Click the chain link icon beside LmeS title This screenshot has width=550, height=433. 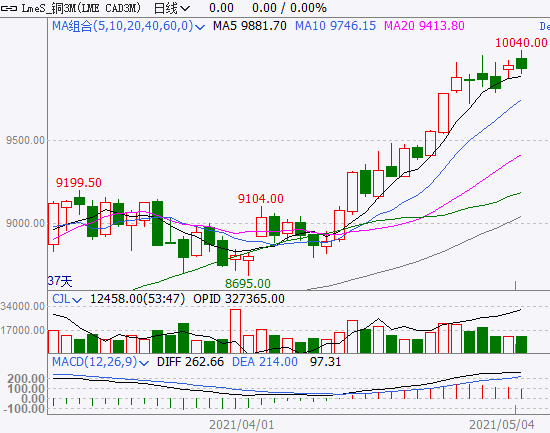point(9,8)
